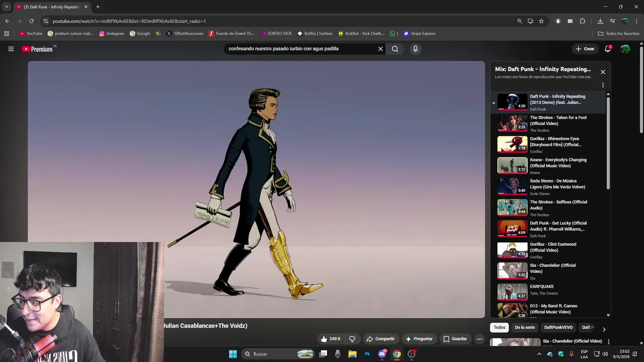The width and height of the screenshot is (644, 362).
Task: Click the taskbar Buscar search box
Action: pyautogui.click(x=279, y=354)
